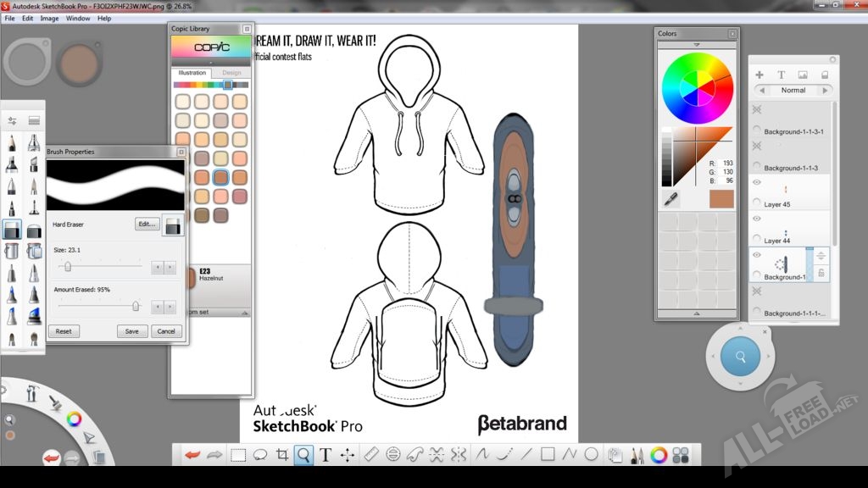Click the Undo arrow in bottom toolbar
This screenshot has width=868, height=488.
[x=193, y=455]
